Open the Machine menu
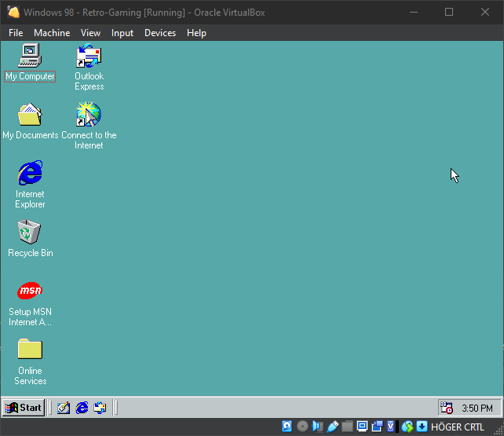Viewport: 504px width, 436px height. [x=52, y=33]
